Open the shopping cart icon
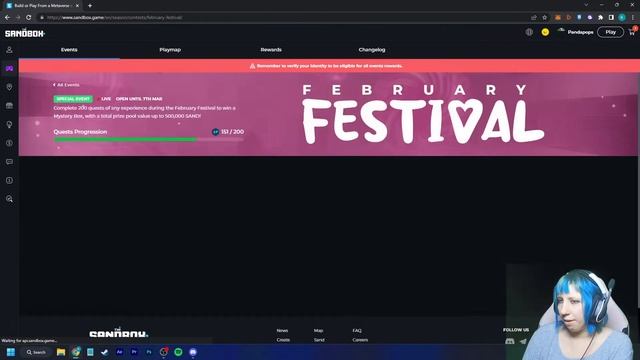This screenshot has width=640, height=360. [632, 32]
